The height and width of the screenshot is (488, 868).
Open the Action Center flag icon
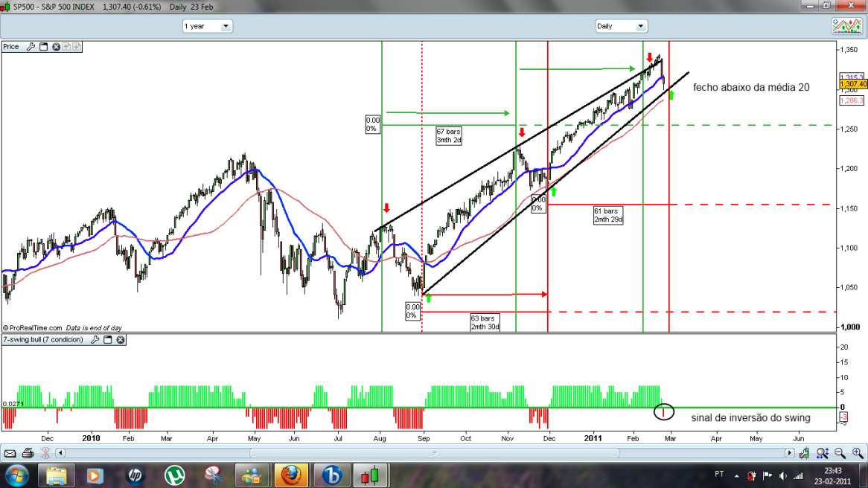pos(768,476)
